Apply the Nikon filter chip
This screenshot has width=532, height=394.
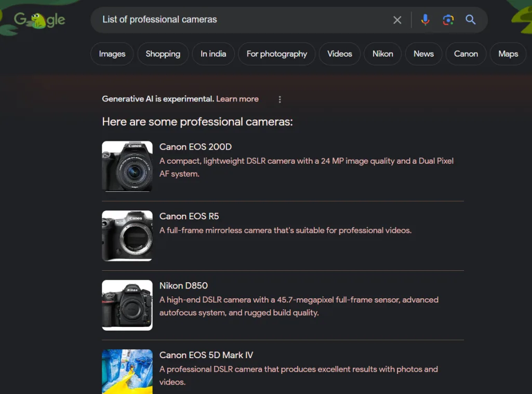(x=382, y=54)
